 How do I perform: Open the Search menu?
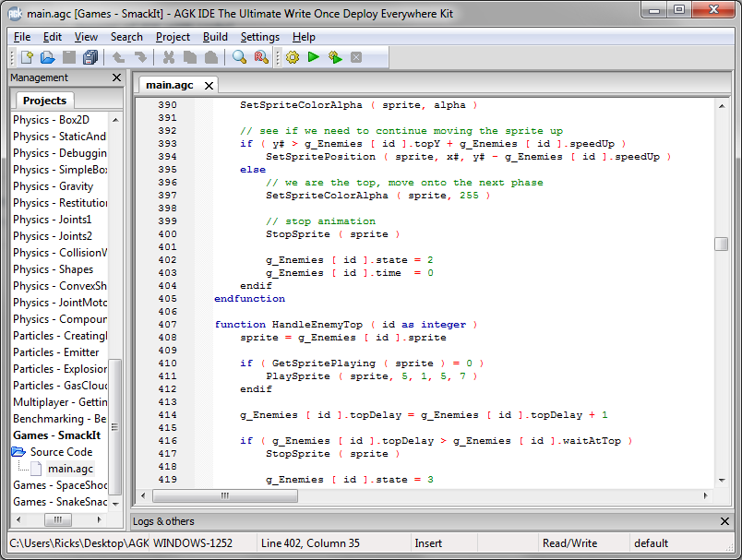click(x=126, y=37)
